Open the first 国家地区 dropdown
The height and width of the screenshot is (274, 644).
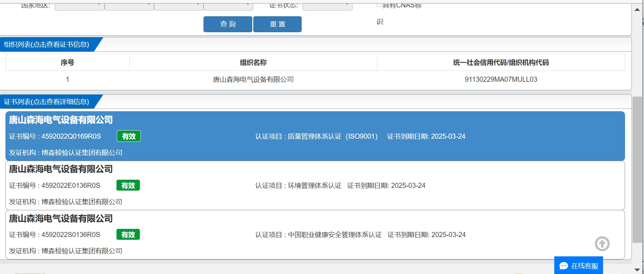(80, 6)
